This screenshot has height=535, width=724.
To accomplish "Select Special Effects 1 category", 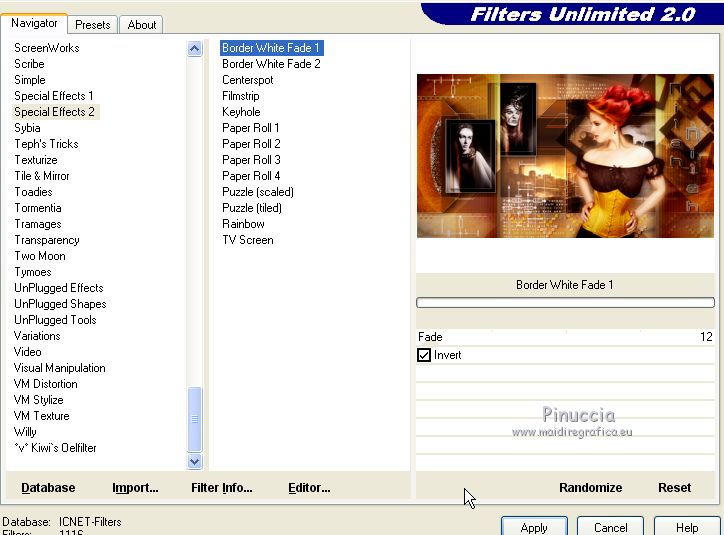I will [x=54, y=96].
